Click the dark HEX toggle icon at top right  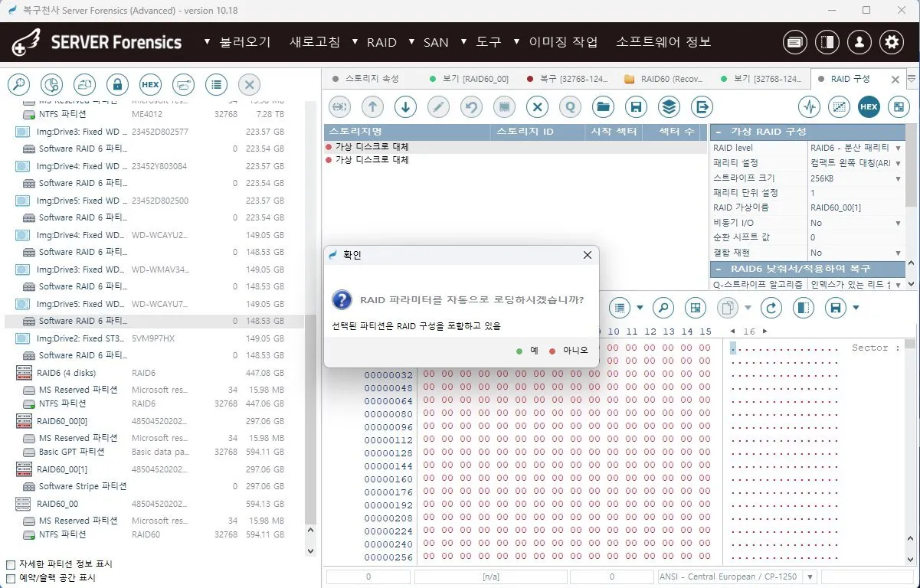click(869, 107)
